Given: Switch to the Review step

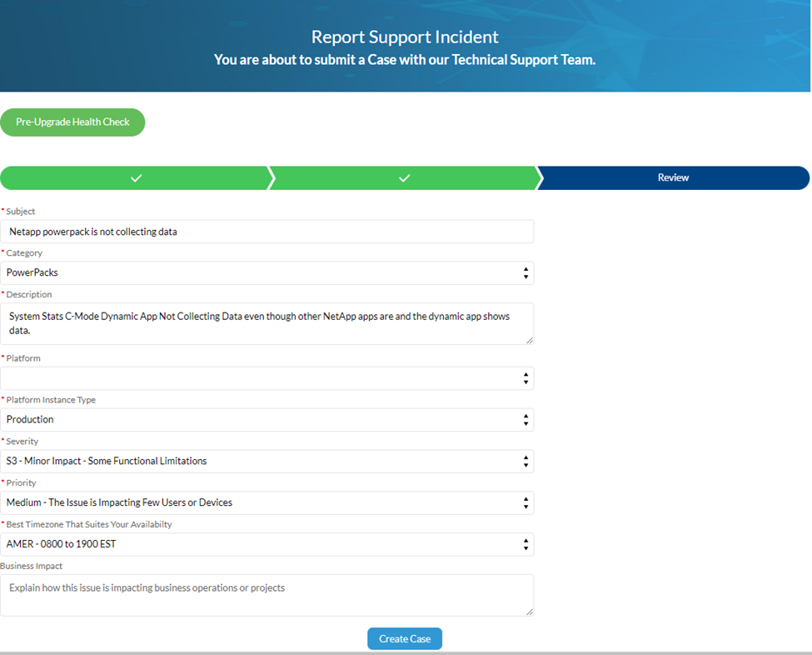Looking at the screenshot, I should coord(673,177).
